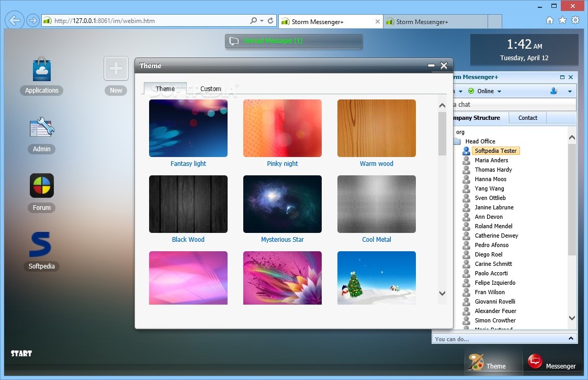Click the address bar search magnifier icon
588x380 pixels.
(x=254, y=20)
